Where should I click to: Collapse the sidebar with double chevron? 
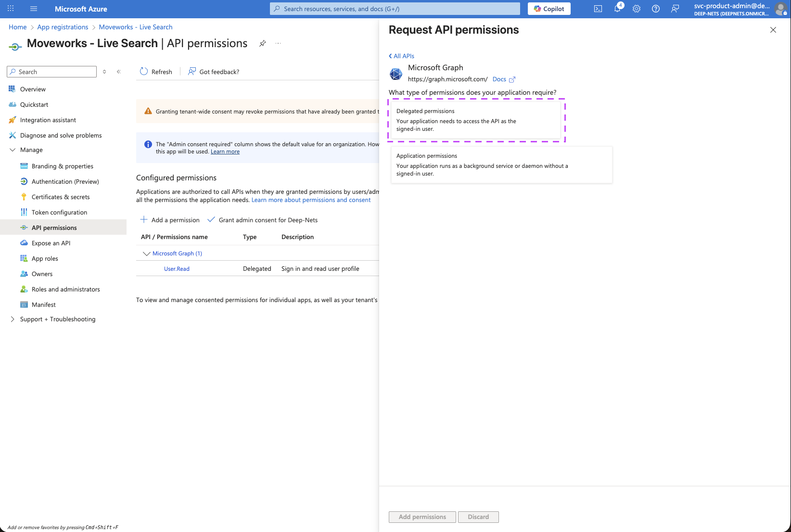(x=118, y=72)
